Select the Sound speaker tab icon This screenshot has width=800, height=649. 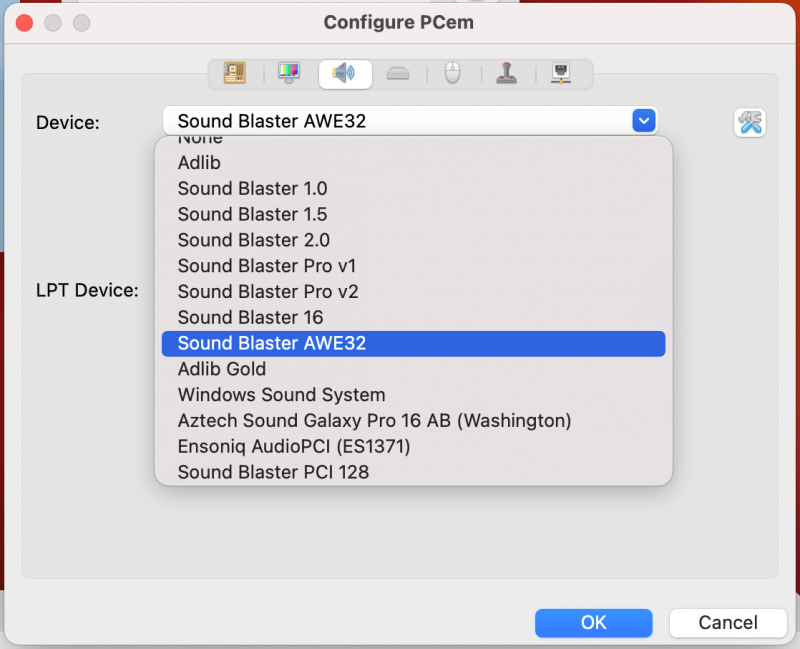coord(344,73)
